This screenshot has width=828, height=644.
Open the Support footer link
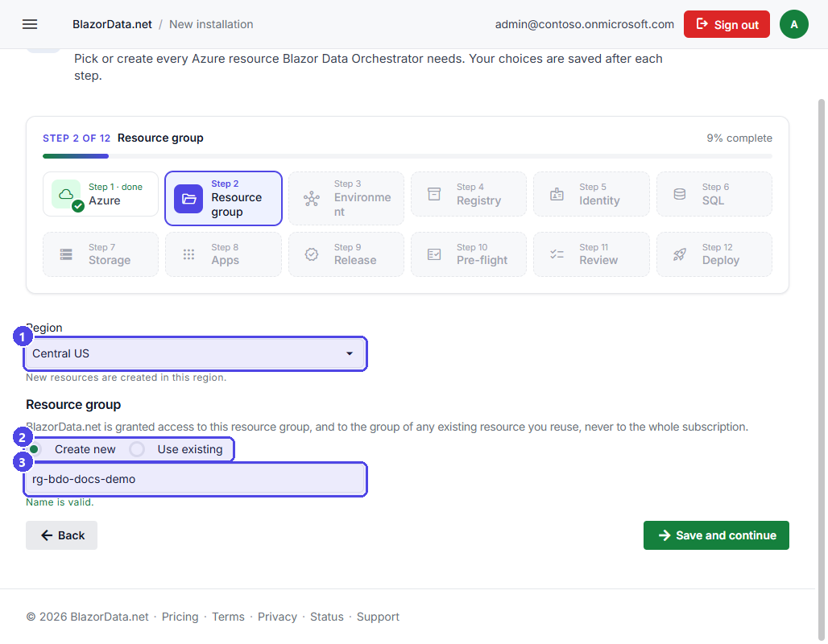pos(378,617)
